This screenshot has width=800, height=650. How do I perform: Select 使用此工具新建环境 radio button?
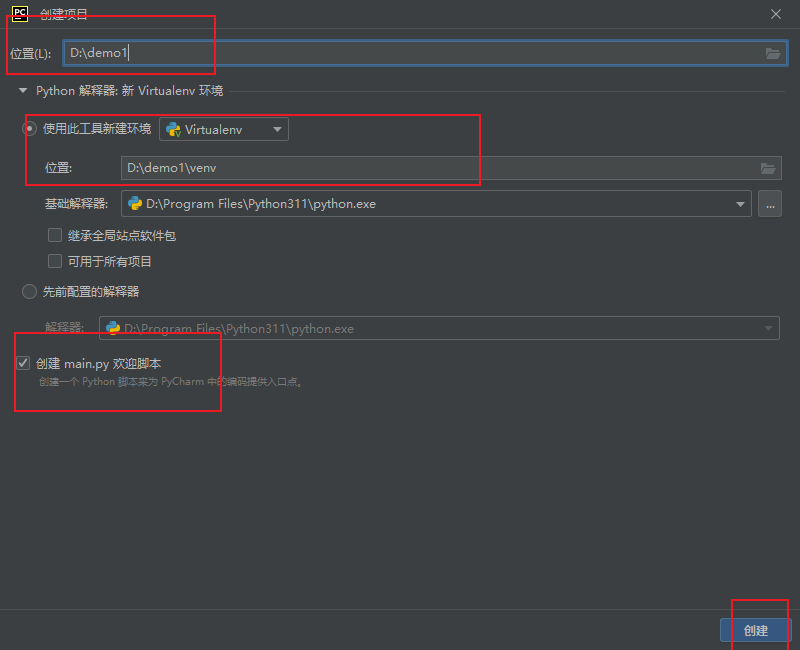[x=30, y=129]
